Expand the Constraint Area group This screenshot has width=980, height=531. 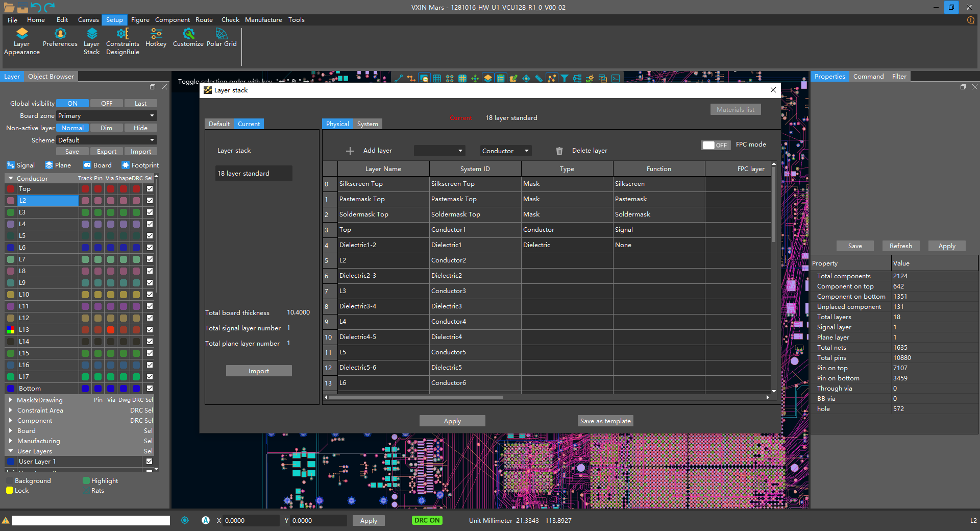(x=10, y=410)
